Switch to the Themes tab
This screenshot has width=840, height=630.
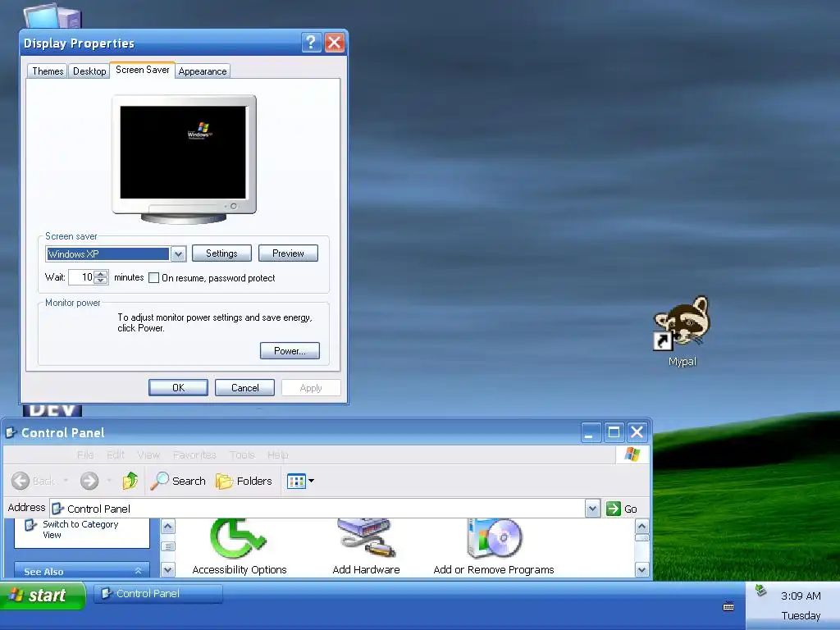pos(48,71)
